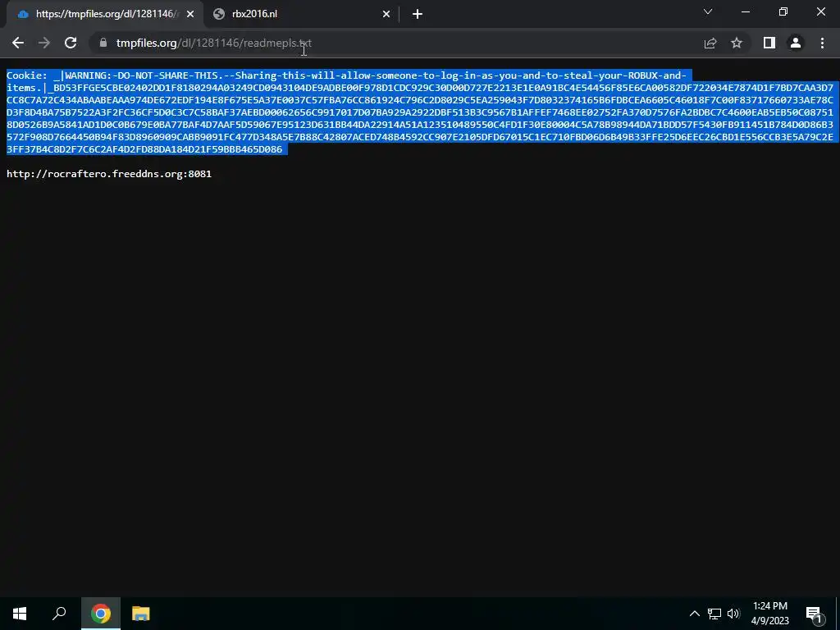Bookmark this tab with the star icon
This screenshot has width=840, height=630.
(737, 43)
